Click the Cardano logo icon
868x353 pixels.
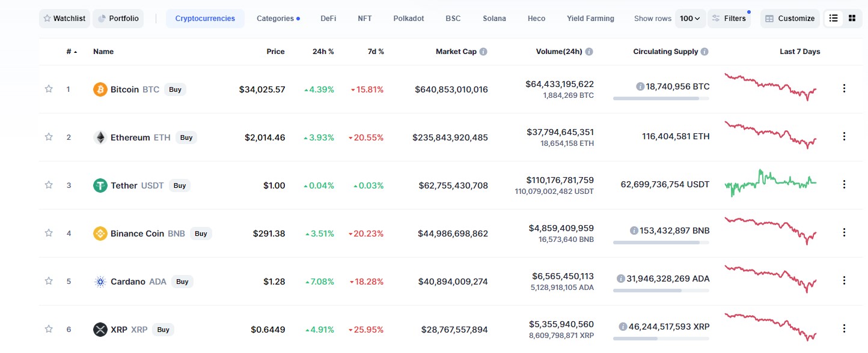coord(100,282)
